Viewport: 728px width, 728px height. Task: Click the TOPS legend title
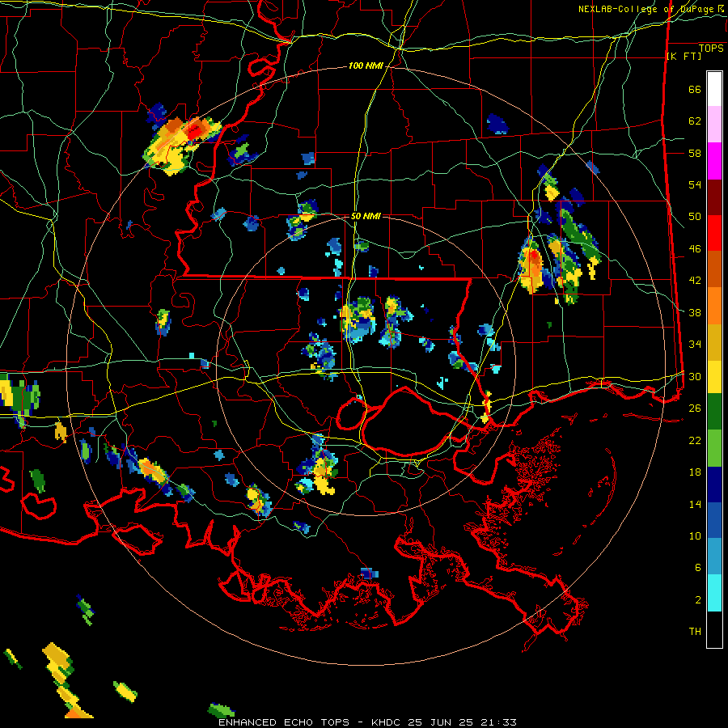pyautogui.click(x=711, y=49)
